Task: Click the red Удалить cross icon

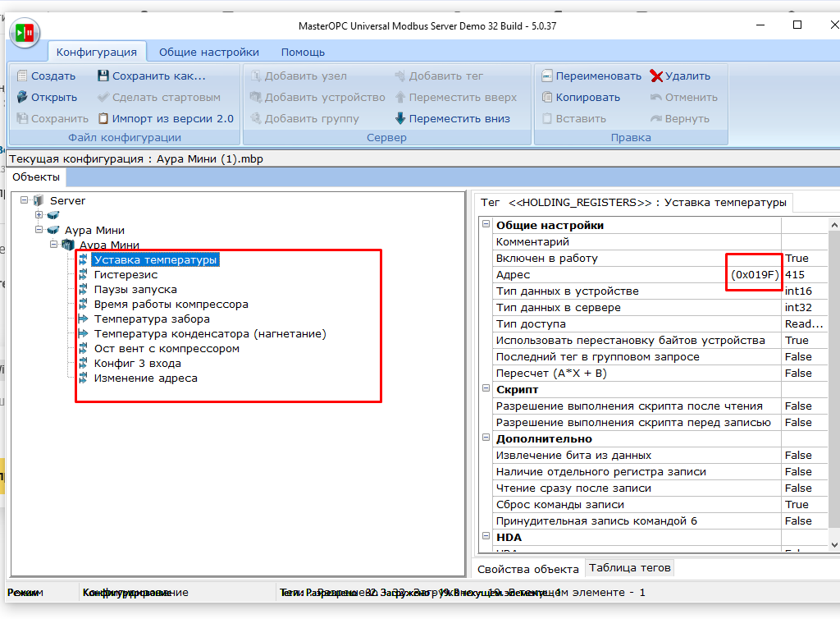Action: click(x=656, y=76)
